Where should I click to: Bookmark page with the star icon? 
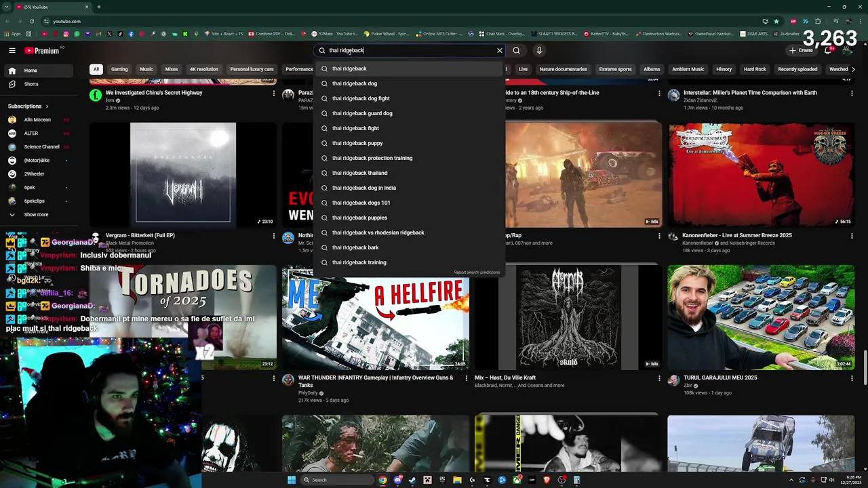[x=776, y=21]
